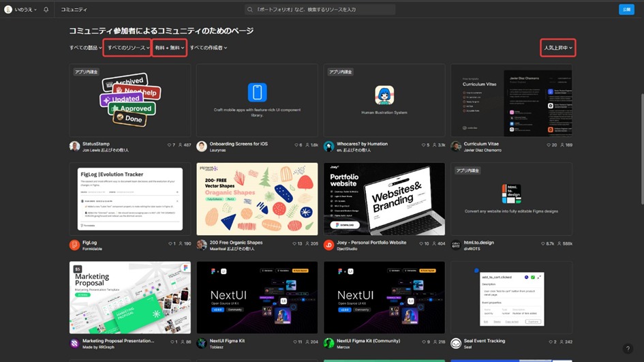Click the Made by RRGraph author name
The height and width of the screenshot is (362, 644).
coord(99,347)
